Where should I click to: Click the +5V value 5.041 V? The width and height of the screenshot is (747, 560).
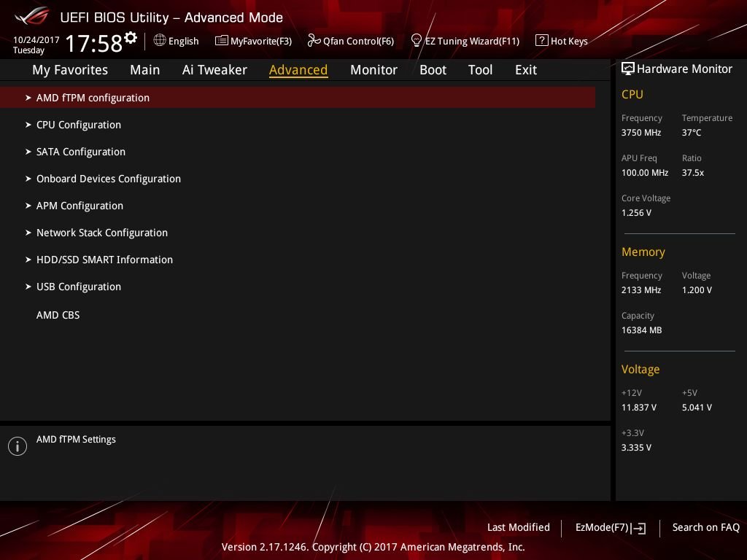[x=697, y=408]
